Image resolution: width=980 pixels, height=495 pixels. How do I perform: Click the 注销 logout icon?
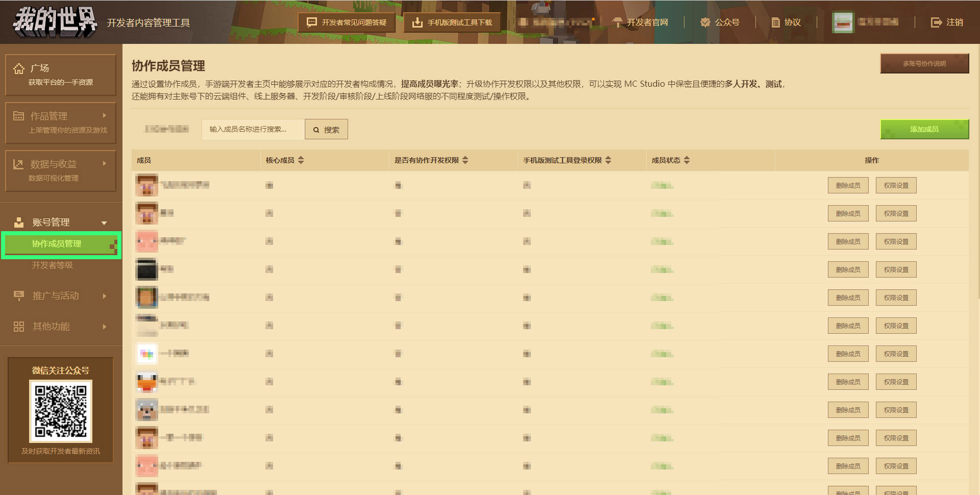pos(936,22)
